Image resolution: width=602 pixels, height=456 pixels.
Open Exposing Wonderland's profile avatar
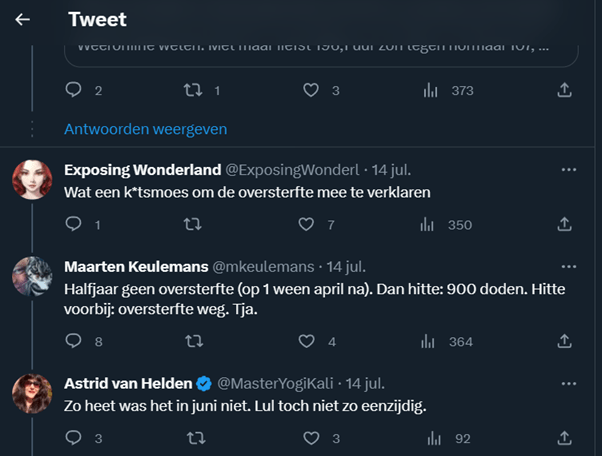(32, 180)
